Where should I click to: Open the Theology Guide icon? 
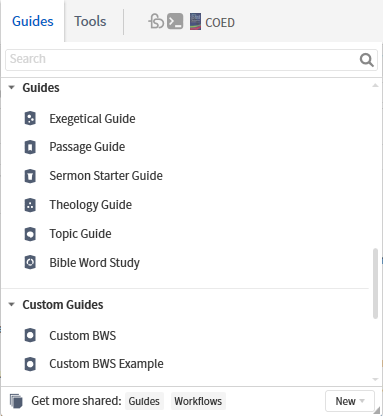30,205
